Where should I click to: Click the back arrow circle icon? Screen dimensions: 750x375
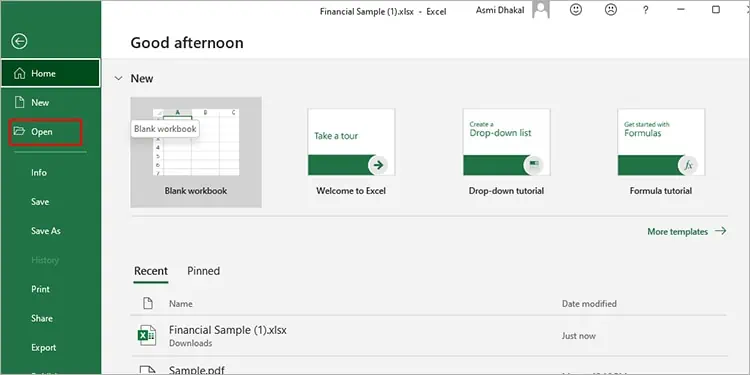pos(19,42)
